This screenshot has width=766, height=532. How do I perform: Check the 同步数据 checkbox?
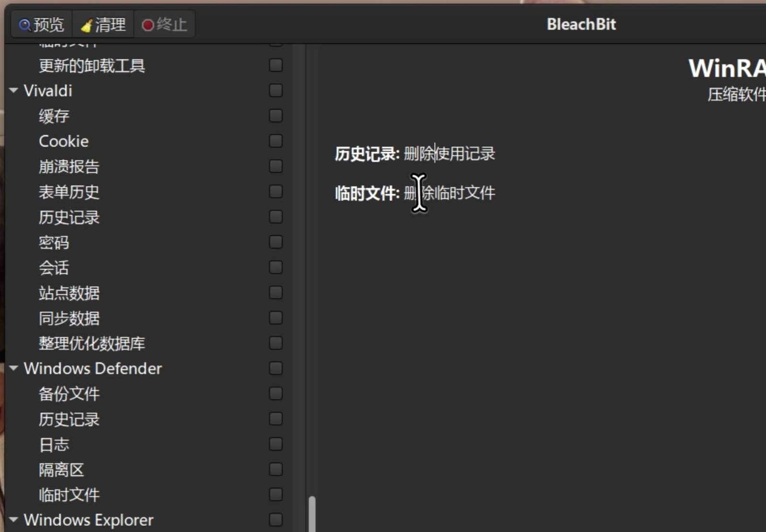tap(276, 318)
